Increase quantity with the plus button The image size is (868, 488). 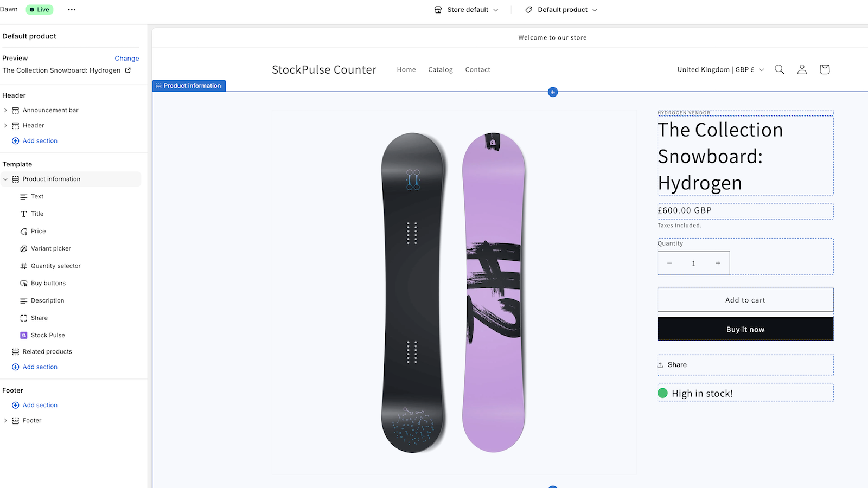pos(718,264)
